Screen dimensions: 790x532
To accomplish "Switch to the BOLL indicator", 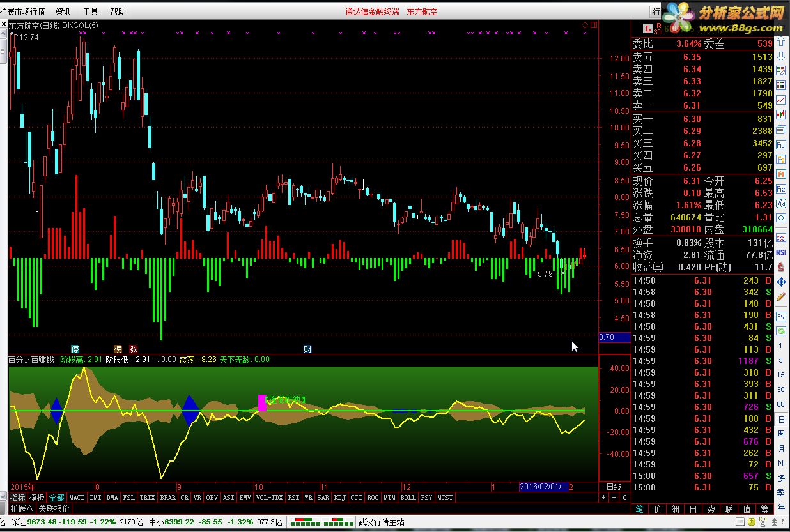I will point(408,498).
